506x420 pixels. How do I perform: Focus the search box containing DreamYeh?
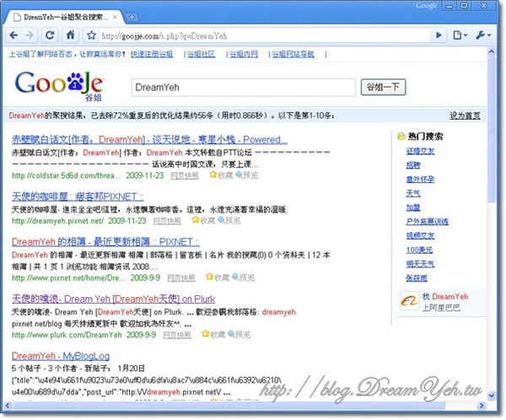tap(244, 87)
